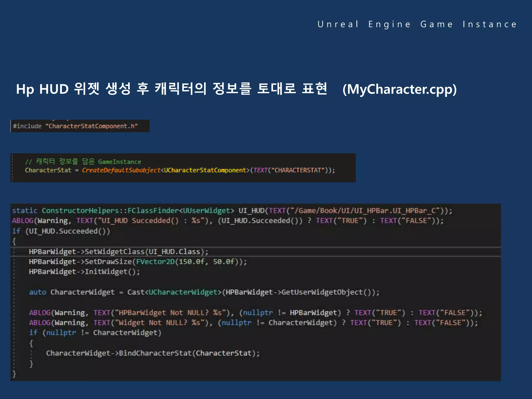Click the CreateDefaultSubobject code line
This screenshot has width=532, height=399.
coord(180,170)
